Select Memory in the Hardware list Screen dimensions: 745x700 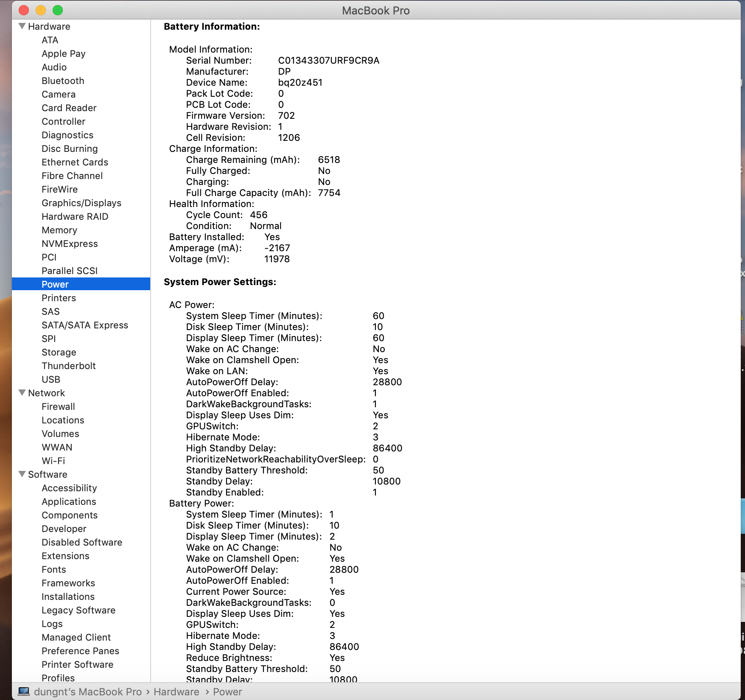[x=59, y=230]
